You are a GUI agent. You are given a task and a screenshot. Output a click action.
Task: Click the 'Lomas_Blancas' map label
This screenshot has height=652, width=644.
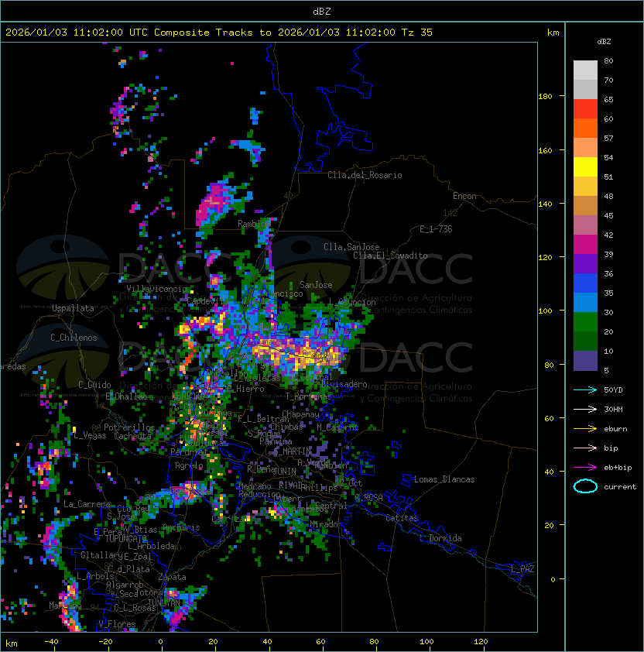[444, 479]
